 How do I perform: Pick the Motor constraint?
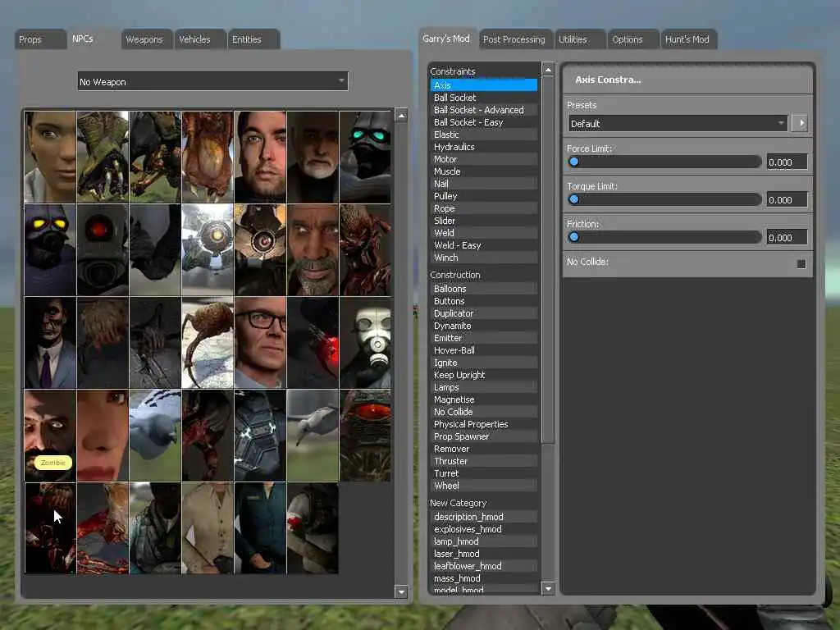484,159
